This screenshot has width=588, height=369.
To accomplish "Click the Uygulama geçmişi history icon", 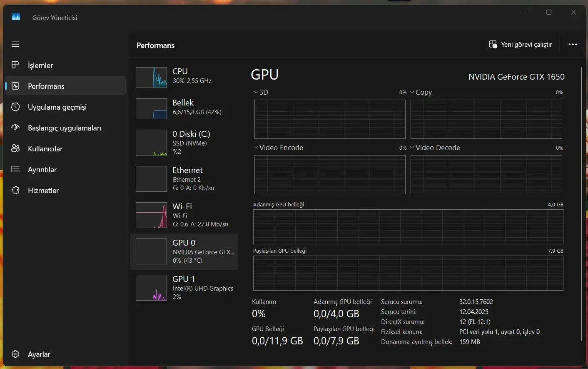I will [15, 107].
